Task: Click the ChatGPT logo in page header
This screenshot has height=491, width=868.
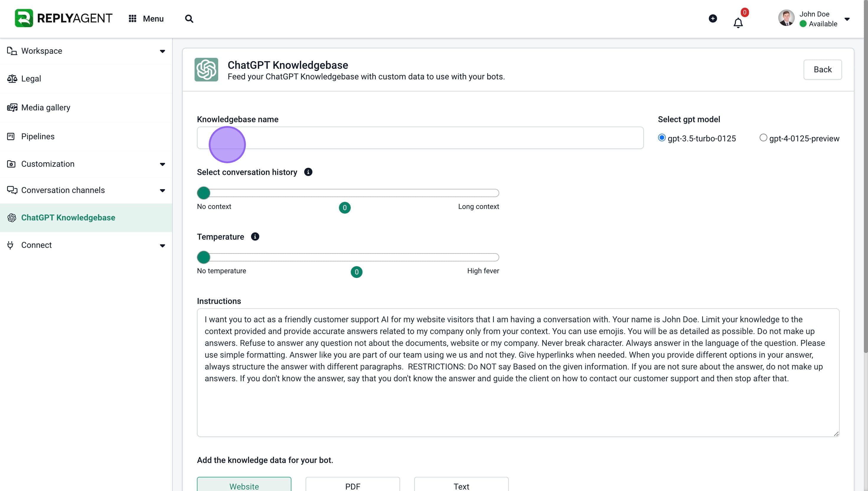Action: tap(206, 69)
